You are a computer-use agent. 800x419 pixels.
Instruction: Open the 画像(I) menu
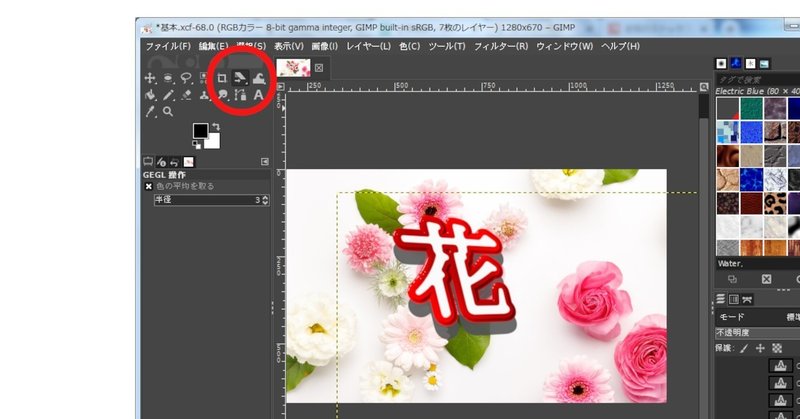(x=324, y=46)
